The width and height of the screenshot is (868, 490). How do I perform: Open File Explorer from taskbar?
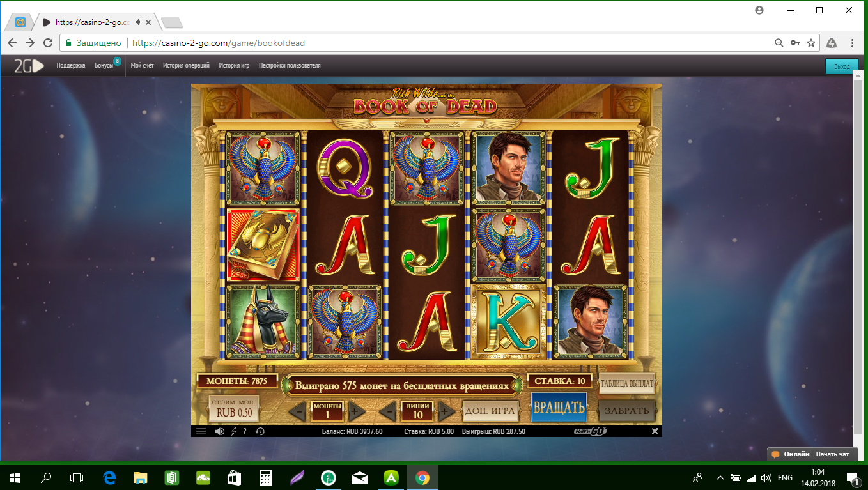pos(141,477)
